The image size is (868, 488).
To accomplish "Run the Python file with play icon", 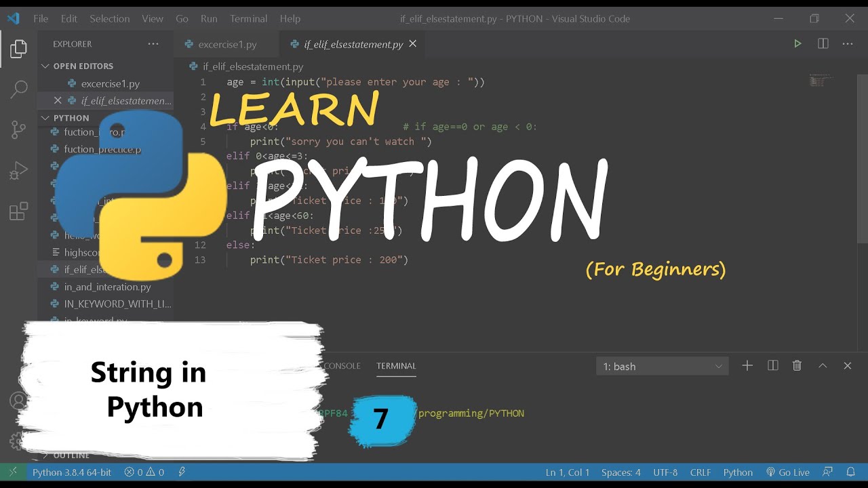I will (797, 43).
